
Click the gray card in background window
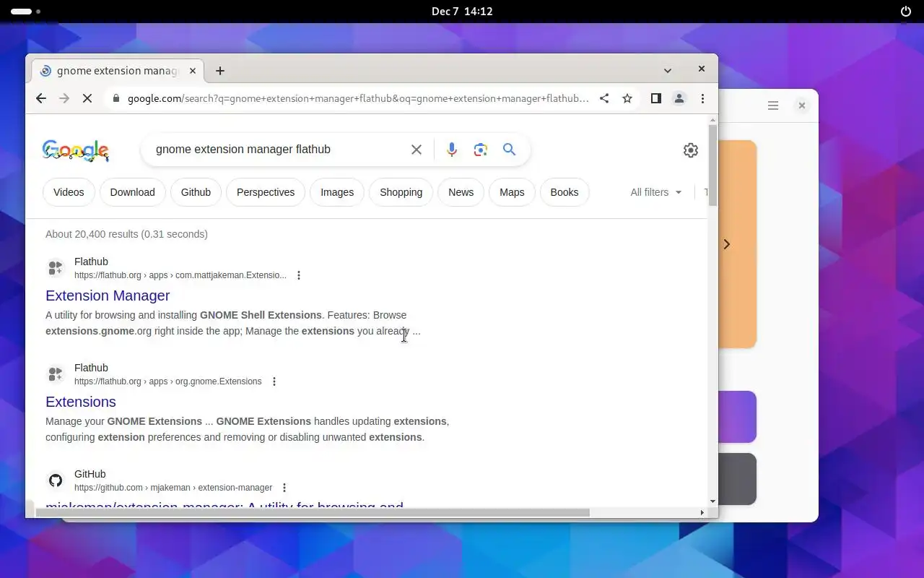(737, 479)
